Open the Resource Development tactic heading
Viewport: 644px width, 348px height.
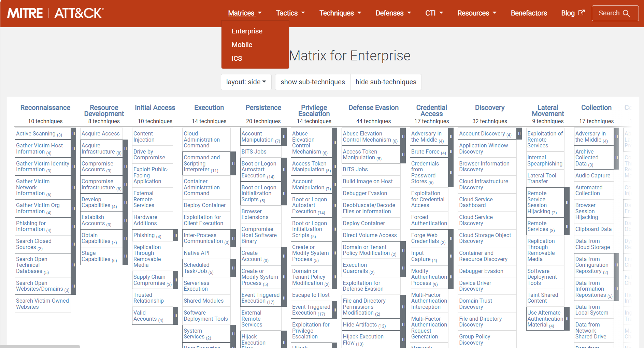point(104,111)
